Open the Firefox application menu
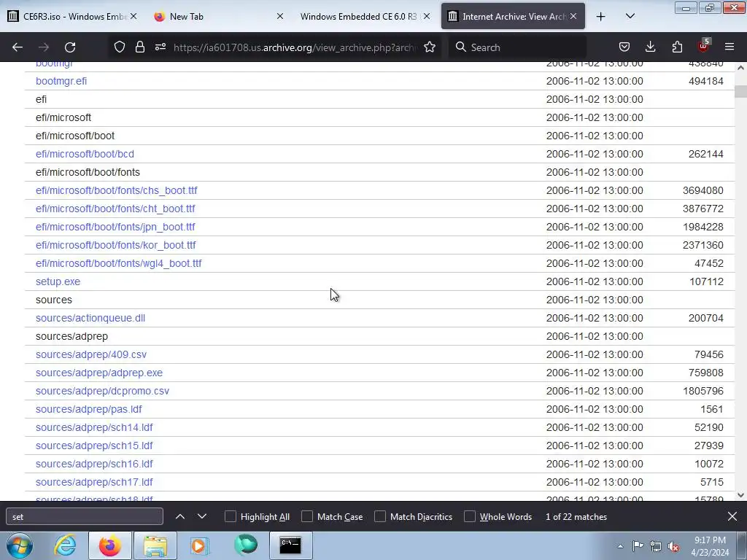This screenshot has width=747, height=560. (x=729, y=47)
